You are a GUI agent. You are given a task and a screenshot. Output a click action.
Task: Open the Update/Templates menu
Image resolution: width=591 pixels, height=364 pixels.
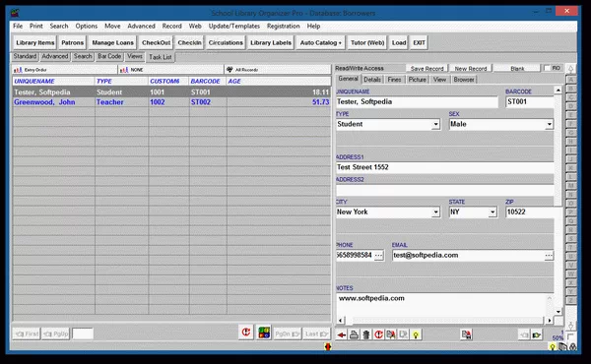coord(234,26)
